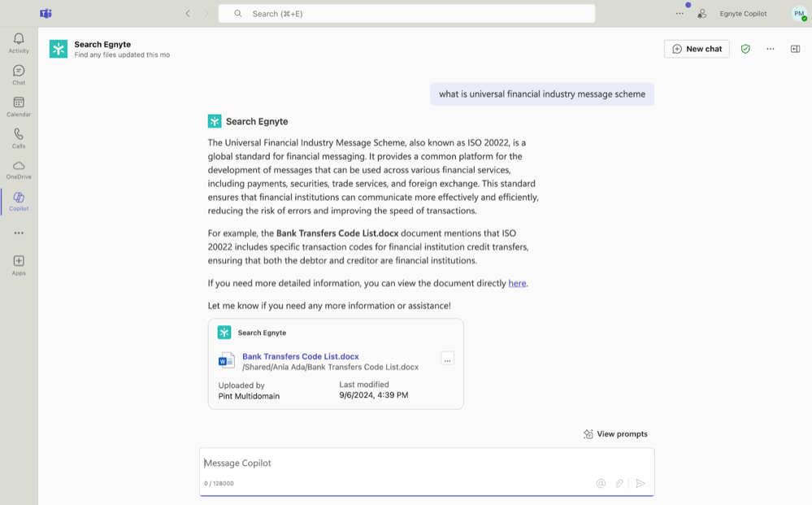Open Bank Transfers Code List.docx link

301,356
